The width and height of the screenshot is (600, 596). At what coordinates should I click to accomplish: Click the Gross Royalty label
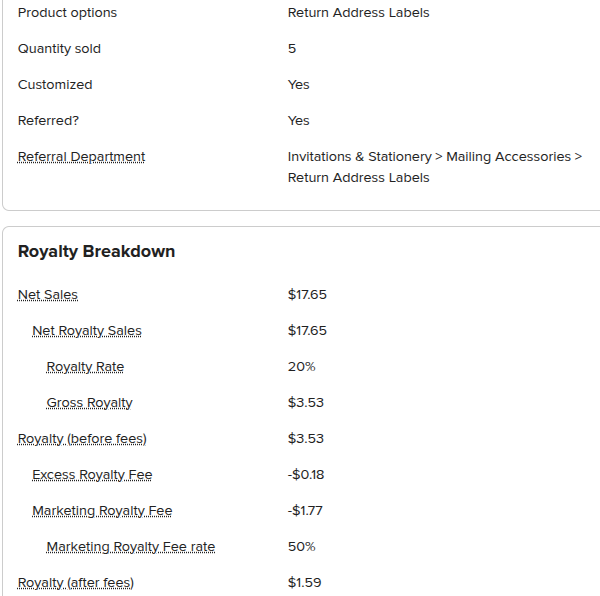click(89, 403)
